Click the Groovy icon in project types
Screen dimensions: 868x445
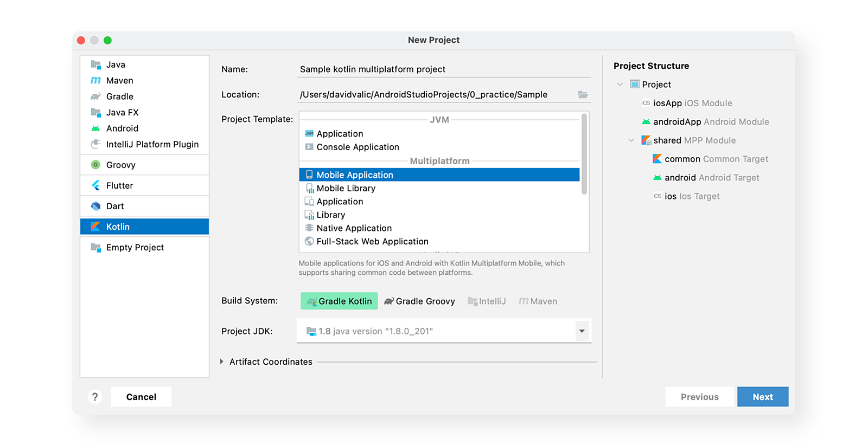point(96,165)
